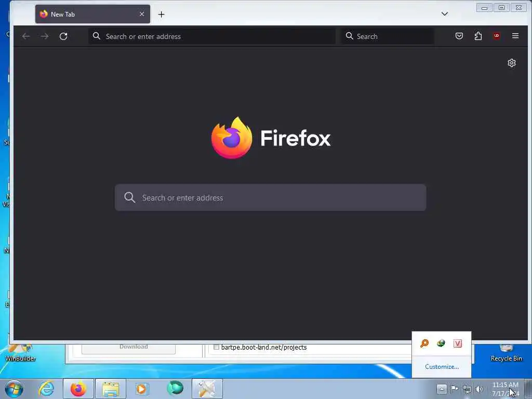
Task: Open the Windows Start menu orb
Action: pyautogui.click(x=14, y=389)
